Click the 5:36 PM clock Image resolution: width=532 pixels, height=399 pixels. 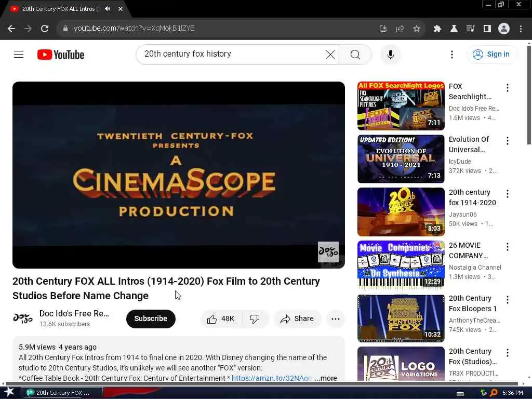[x=513, y=393]
